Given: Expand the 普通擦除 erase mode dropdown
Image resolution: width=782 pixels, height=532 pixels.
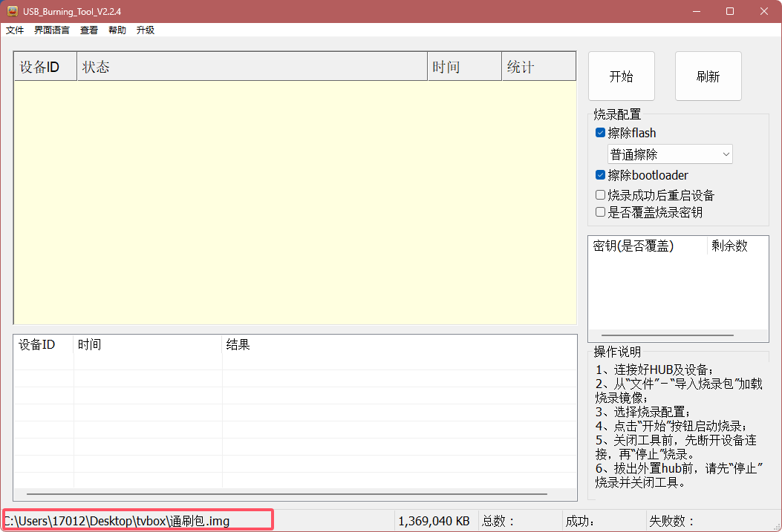Looking at the screenshot, I should 670,154.
